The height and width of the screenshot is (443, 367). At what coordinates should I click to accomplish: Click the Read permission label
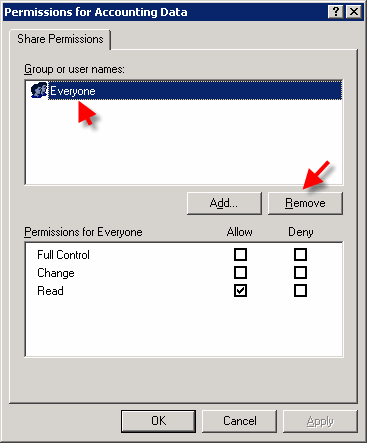(50, 291)
